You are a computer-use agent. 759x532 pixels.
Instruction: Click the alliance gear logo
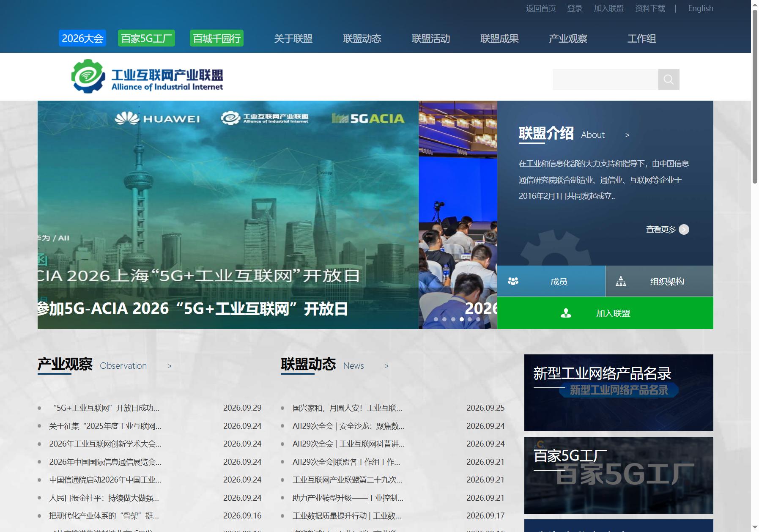88,76
